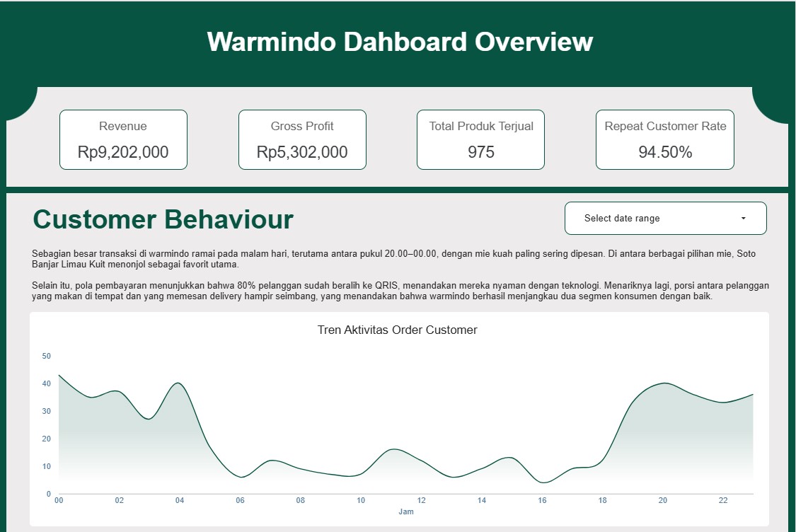The image size is (796, 532).
Task: Click the Jam axis label below the chart
Action: 408,511
